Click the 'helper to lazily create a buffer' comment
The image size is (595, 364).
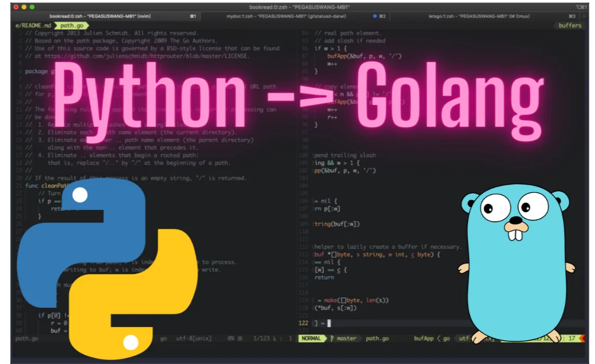pyautogui.click(x=388, y=247)
